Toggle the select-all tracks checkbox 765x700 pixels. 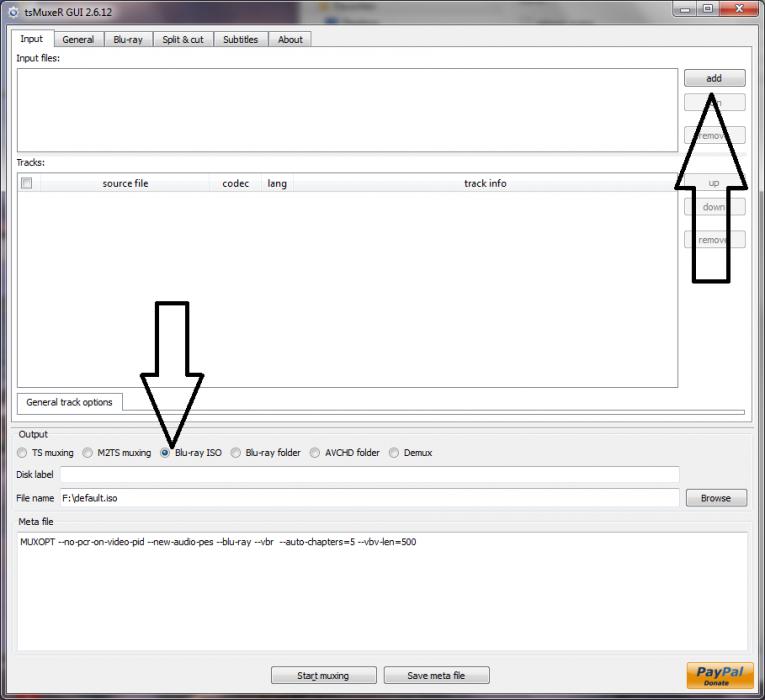pyautogui.click(x=27, y=183)
